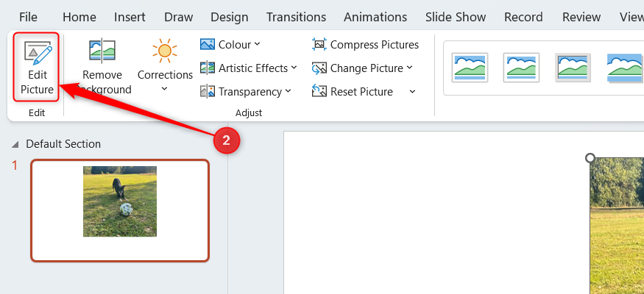Screen dimensions: 644x294
Task: Click the Change Picture icon
Action: coord(319,68)
